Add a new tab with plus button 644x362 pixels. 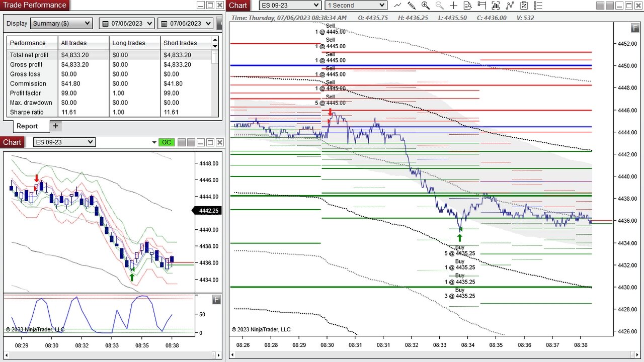click(55, 126)
